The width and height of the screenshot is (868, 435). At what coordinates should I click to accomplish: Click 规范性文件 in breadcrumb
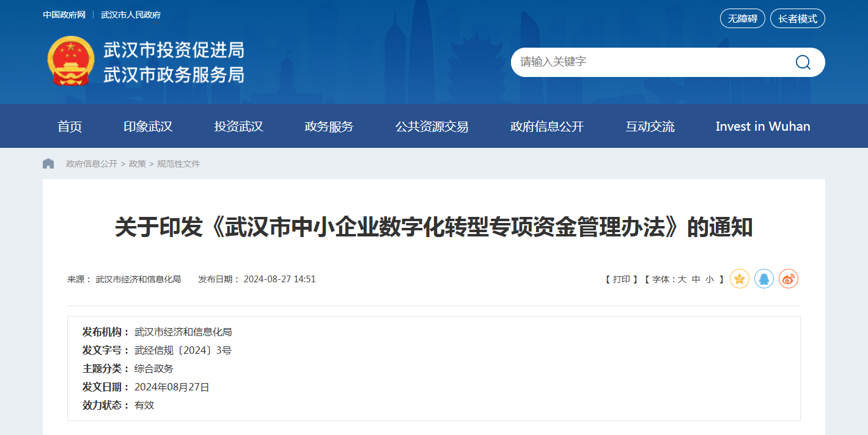click(x=178, y=164)
